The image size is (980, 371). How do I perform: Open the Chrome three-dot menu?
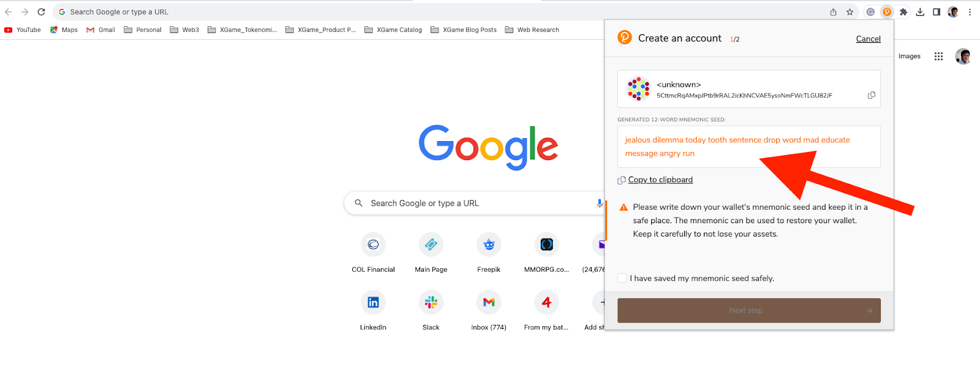point(970,12)
